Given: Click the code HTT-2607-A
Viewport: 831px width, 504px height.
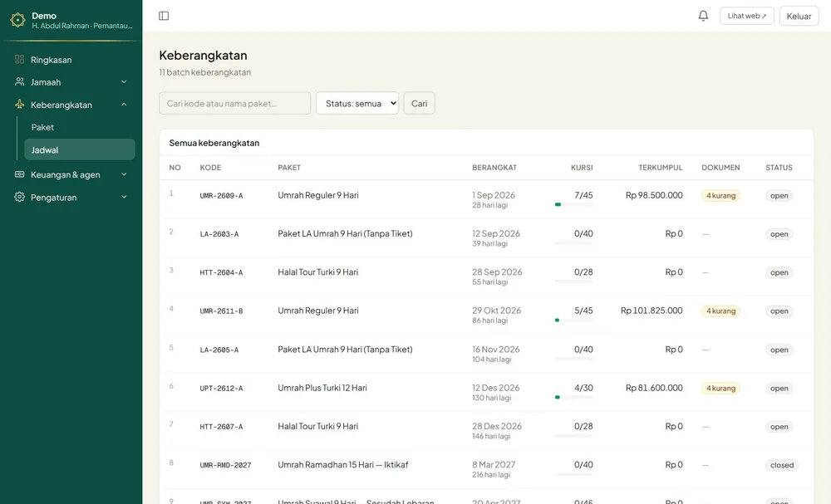Looking at the screenshot, I should pos(221,427).
